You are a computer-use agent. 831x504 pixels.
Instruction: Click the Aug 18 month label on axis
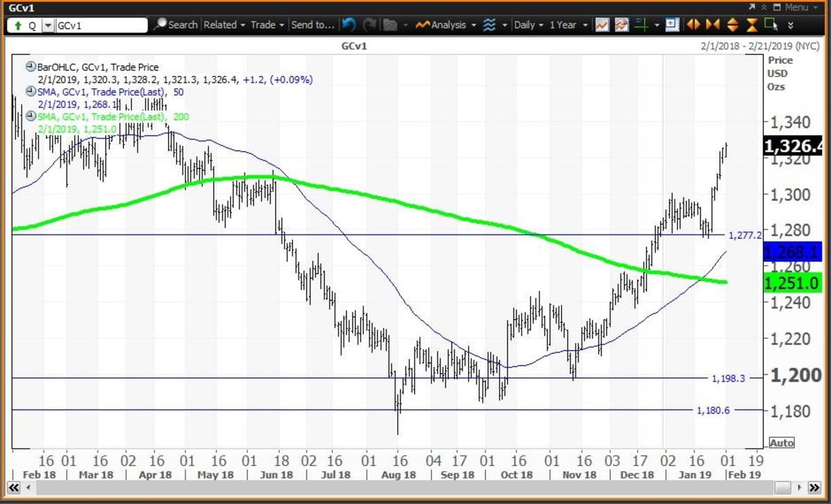click(399, 475)
